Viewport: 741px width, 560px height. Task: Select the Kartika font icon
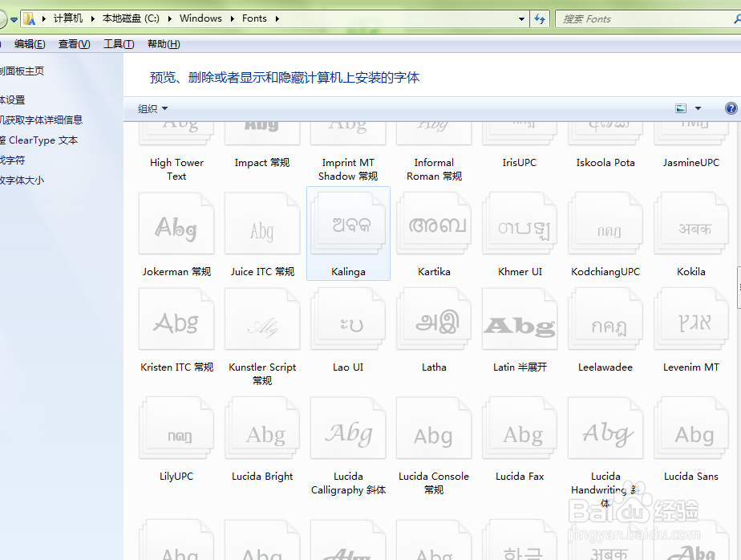434,223
